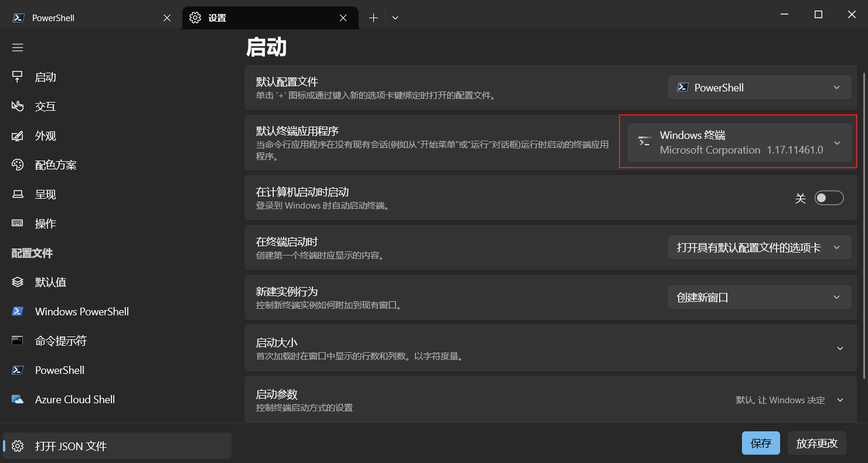Minimize the terminal window
The height and width of the screenshot is (463, 868).
(x=784, y=15)
